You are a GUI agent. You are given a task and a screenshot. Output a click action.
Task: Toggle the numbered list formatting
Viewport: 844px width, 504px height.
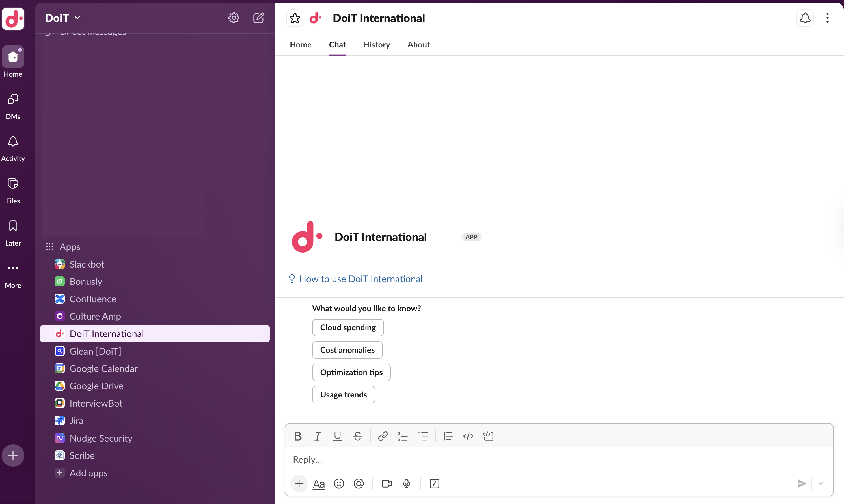pos(402,436)
